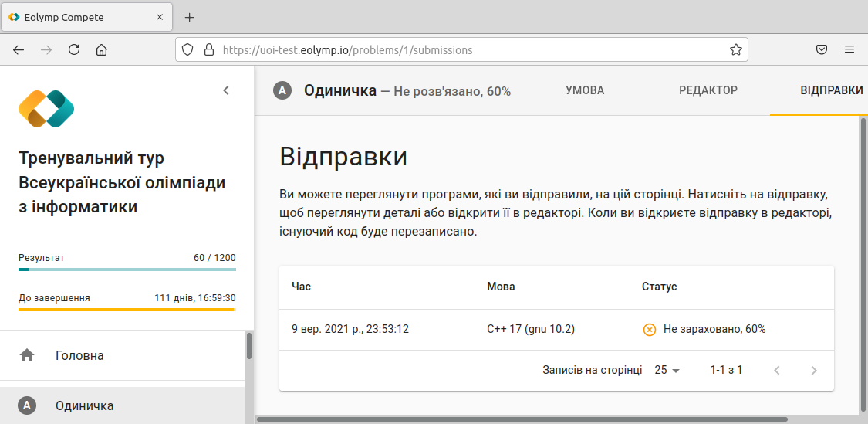Go to next page of submissions

814,370
